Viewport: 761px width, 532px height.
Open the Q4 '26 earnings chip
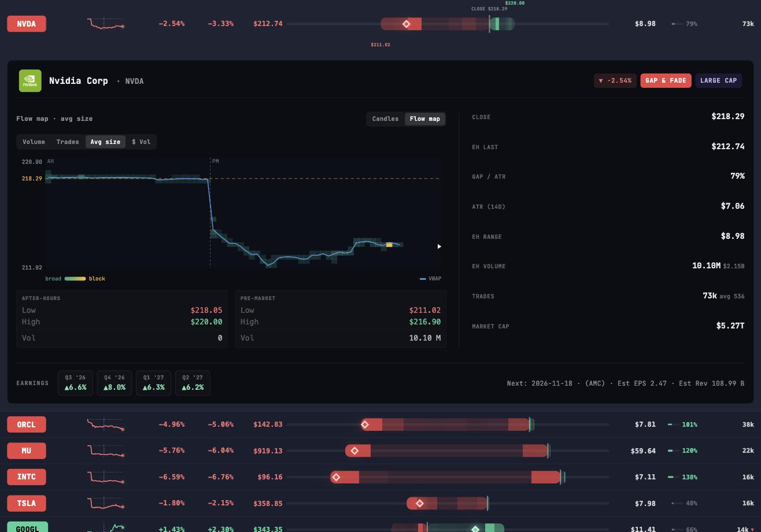[x=114, y=383]
